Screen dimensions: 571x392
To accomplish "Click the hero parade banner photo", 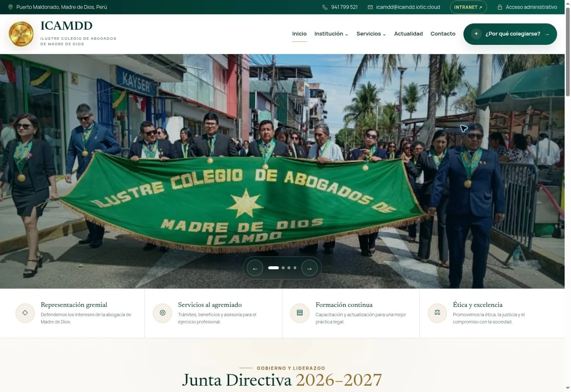I will [282, 171].
